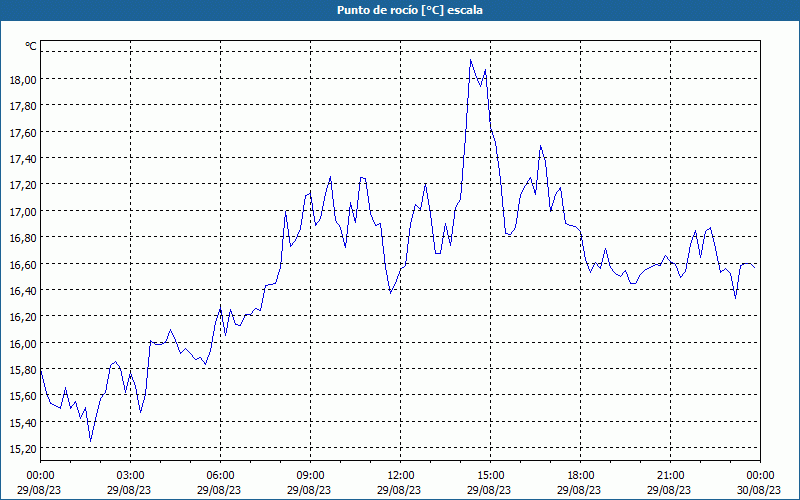Click the 29/08/23 date under the first 00:00
Viewport: 800px width, 500px height.
(39, 490)
